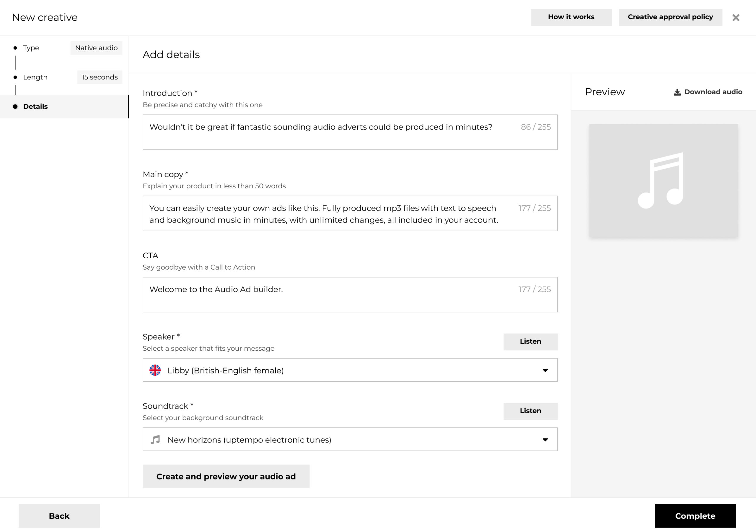This screenshot has width=756, height=532.
Task: Create and preview your audio ad
Action: click(x=226, y=476)
